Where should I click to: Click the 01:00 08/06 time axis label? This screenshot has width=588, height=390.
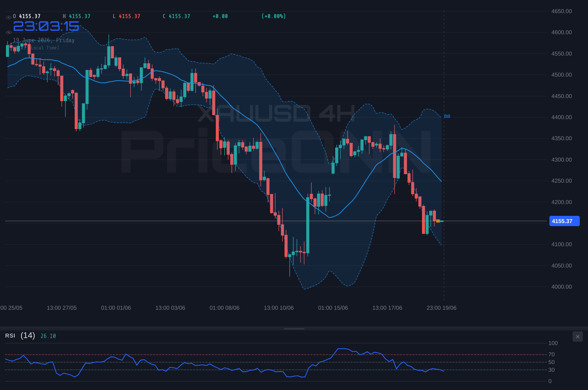[x=225, y=308]
